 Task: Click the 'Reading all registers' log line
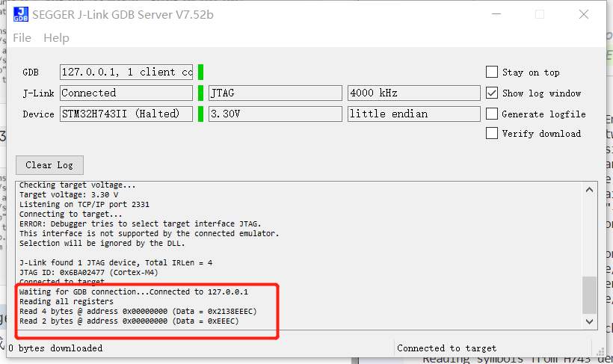point(67,301)
